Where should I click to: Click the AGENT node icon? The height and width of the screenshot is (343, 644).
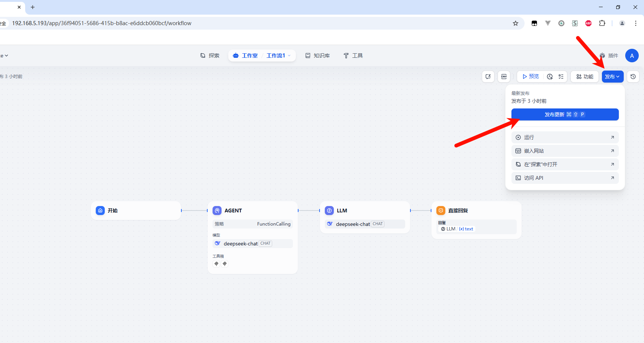coord(217,211)
